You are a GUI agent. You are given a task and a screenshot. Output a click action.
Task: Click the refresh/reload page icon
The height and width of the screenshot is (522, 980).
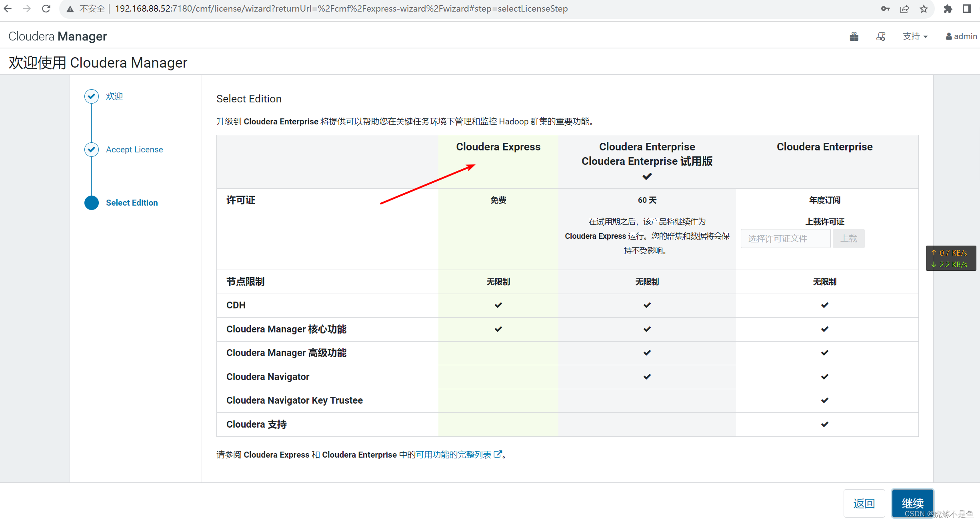[47, 9]
